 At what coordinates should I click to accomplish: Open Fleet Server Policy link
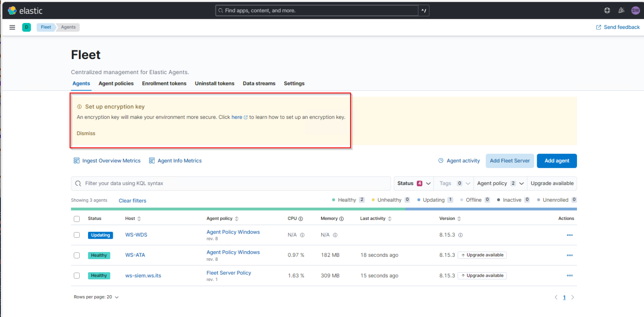point(229,273)
